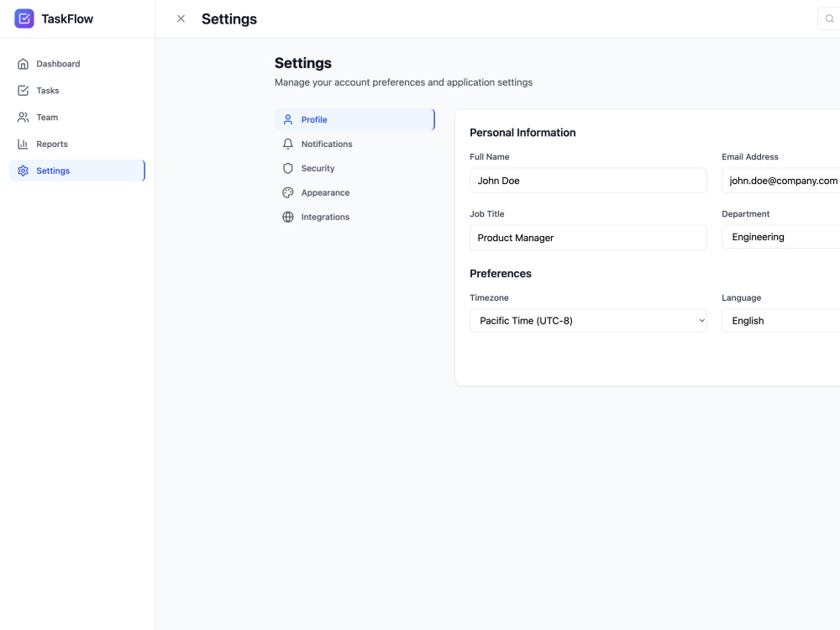840x630 pixels.
Task: Open the Team section
Action: click(77, 118)
